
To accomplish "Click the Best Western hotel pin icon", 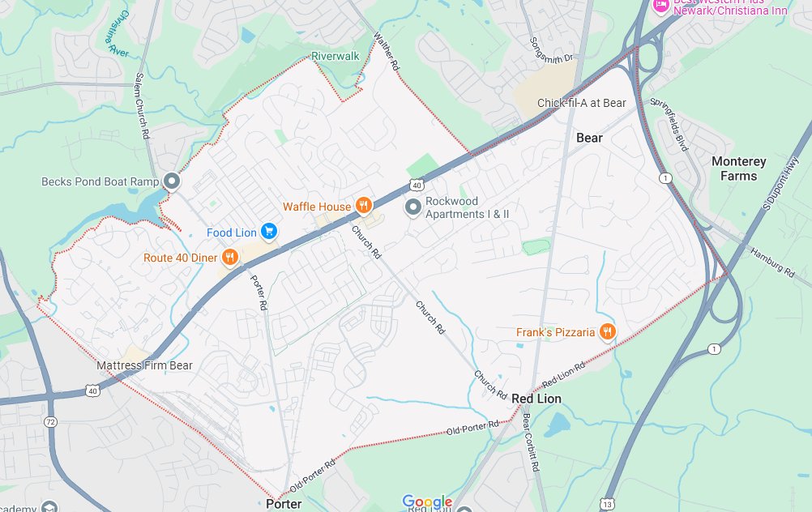I will point(660,6).
